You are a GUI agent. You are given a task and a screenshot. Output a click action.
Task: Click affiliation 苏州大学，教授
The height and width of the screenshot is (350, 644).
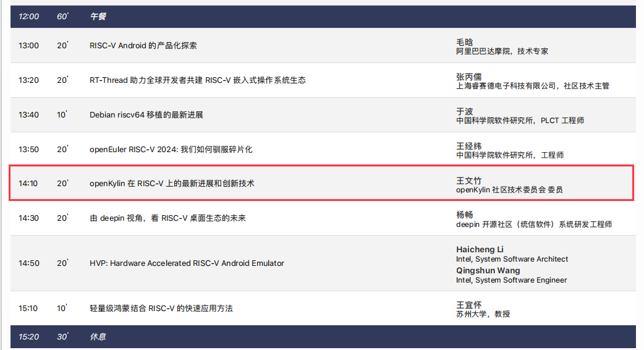483,314
